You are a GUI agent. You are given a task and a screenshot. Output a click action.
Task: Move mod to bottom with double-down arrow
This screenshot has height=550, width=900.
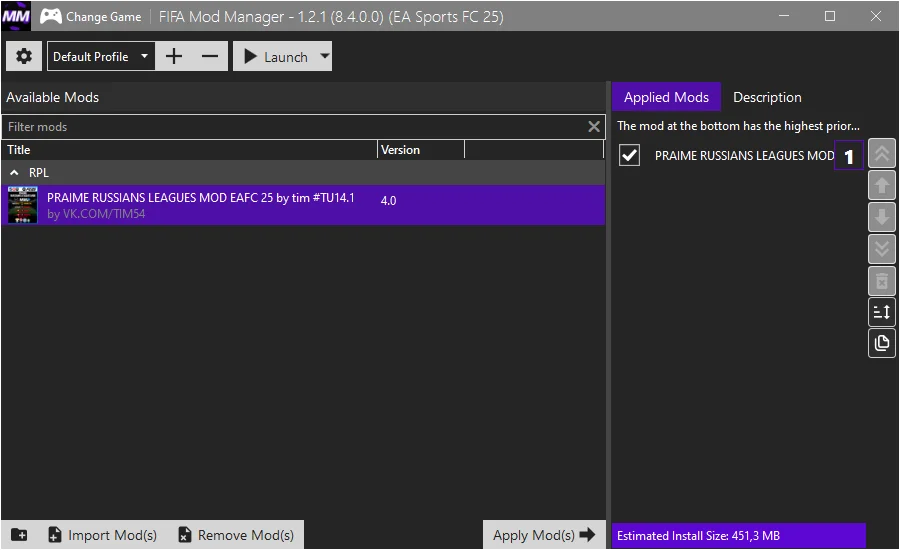click(882, 249)
